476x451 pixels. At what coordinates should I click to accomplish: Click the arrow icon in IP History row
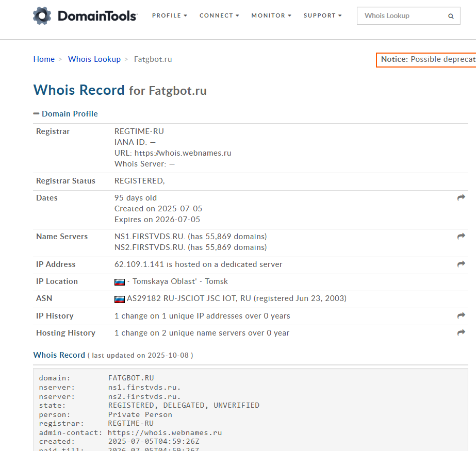(x=461, y=316)
